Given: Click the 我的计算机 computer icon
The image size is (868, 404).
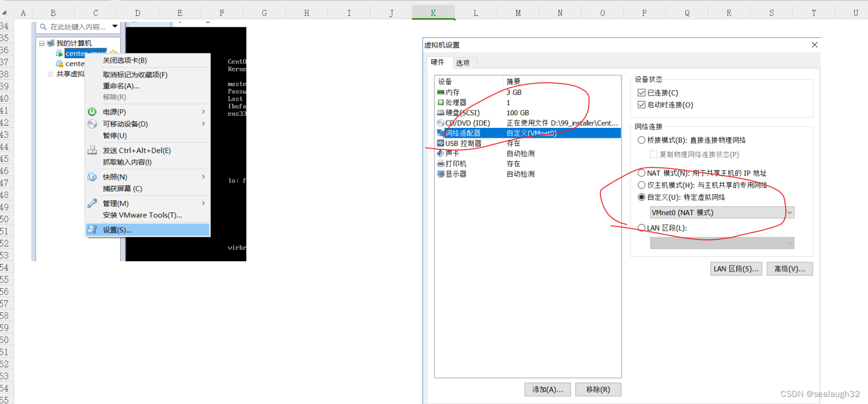Looking at the screenshot, I should [x=51, y=43].
